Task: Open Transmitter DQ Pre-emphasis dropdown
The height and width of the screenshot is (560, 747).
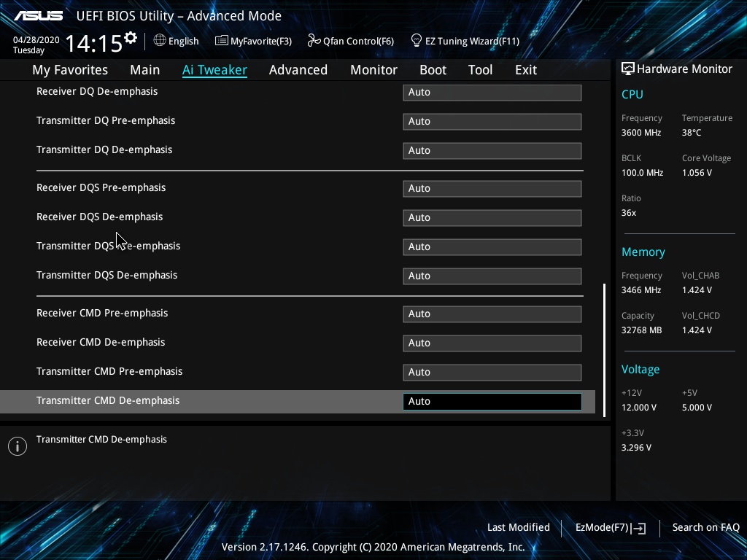Action: [x=492, y=122]
